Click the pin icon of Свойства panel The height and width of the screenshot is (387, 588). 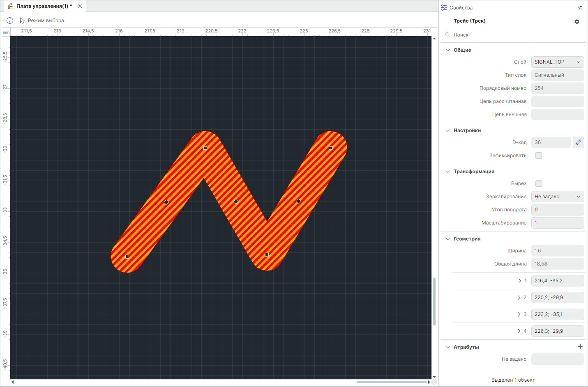click(580, 8)
